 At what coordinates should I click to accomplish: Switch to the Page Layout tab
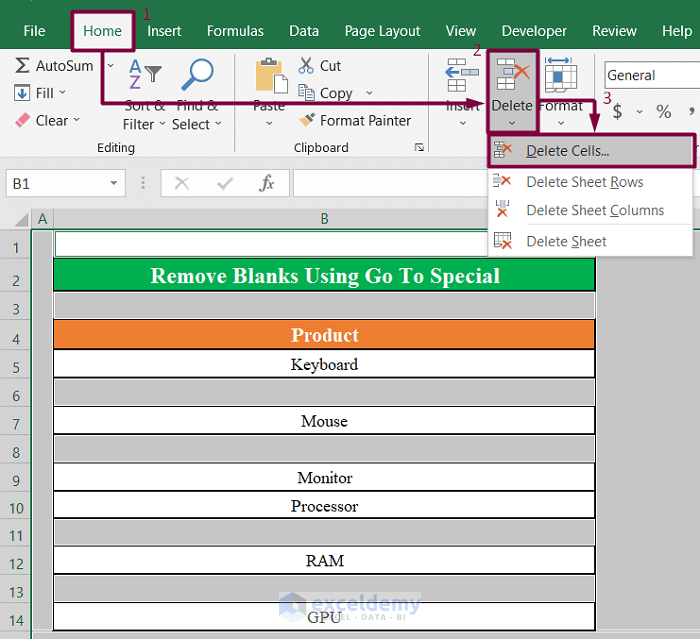coord(382,31)
